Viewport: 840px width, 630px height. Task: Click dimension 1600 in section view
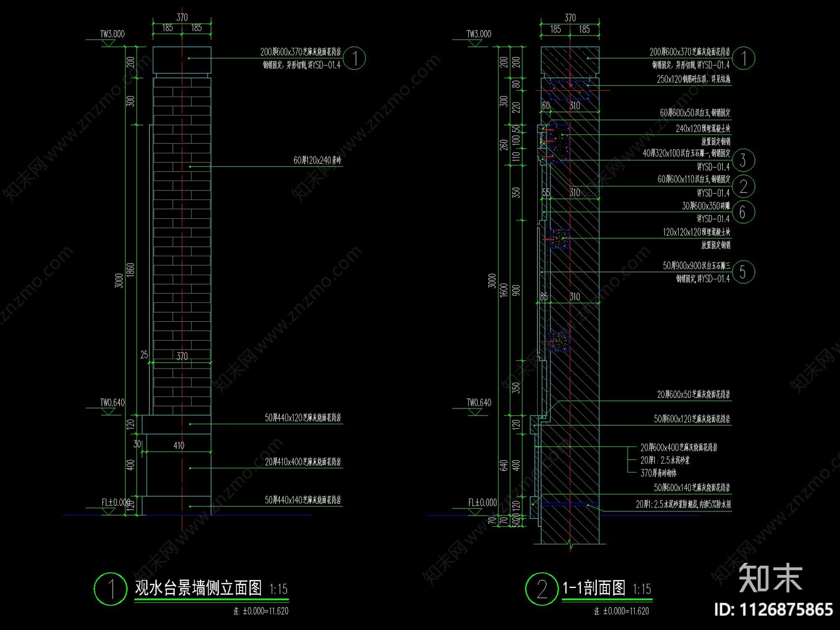(x=504, y=291)
